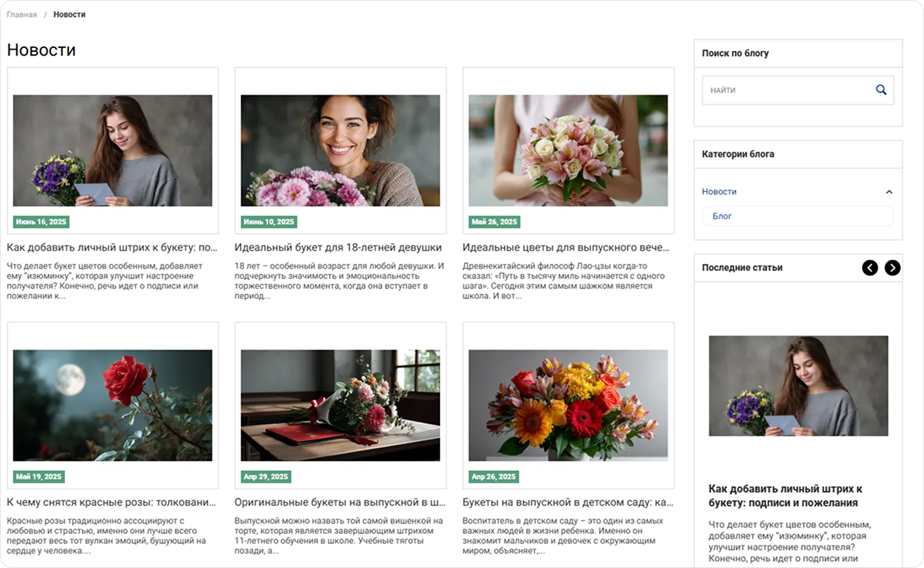
Task: Open sidebar article title about подписи и пожелания
Action: point(785,496)
